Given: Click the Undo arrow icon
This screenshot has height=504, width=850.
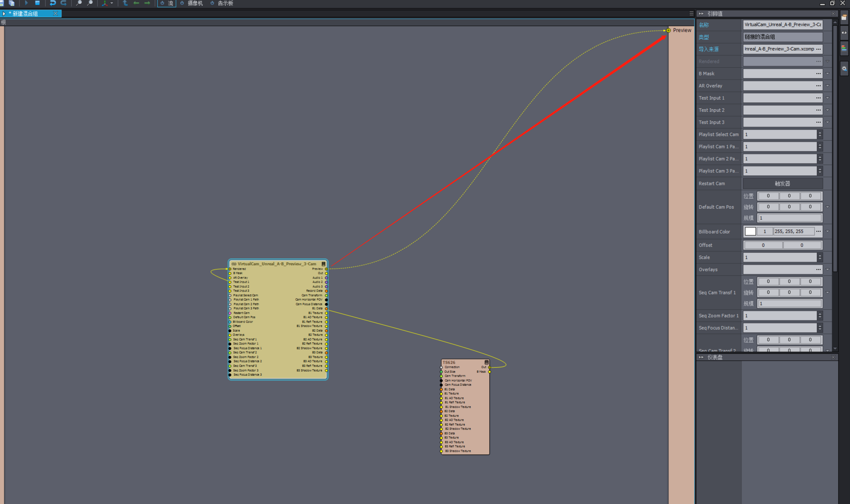Looking at the screenshot, I should pos(53,3).
